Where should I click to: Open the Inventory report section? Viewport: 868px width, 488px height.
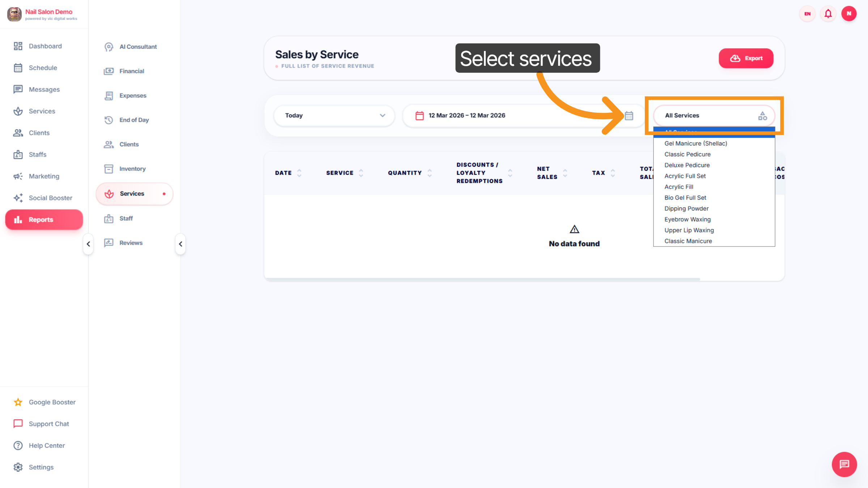coord(132,168)
